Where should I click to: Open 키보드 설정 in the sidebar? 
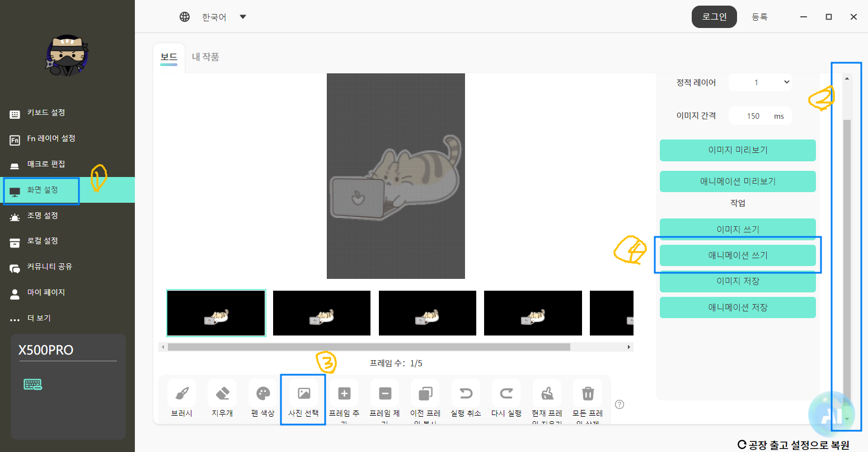pos(67,113)
